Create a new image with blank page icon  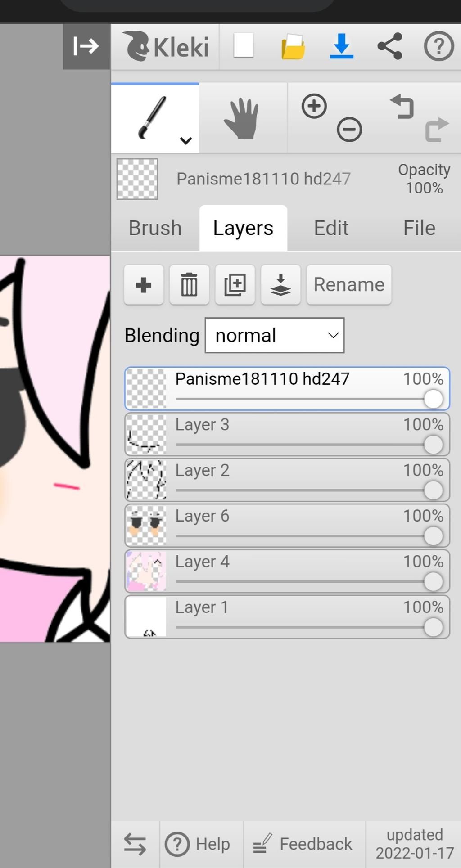click(x=244, y=46)
